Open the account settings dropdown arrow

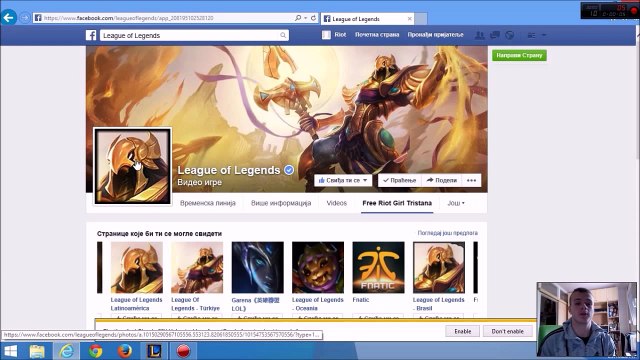click(x=544, y=35)
